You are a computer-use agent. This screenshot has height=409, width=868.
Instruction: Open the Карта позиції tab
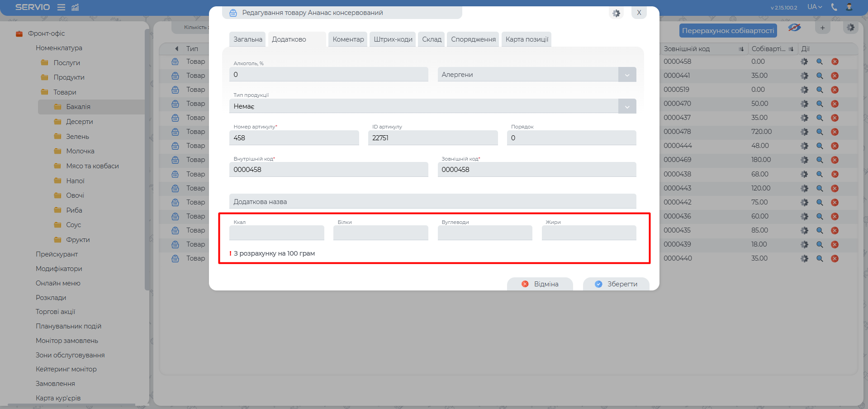pos(526,39)
